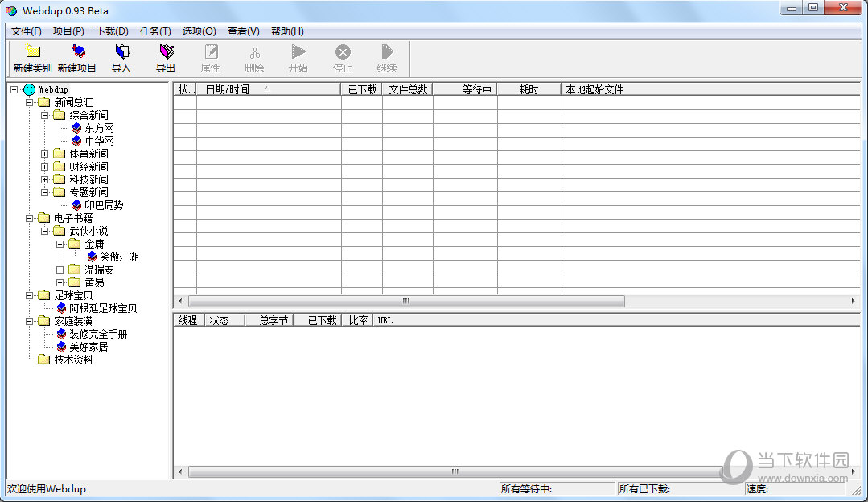Image resolution: width=868 pixels, height=502 pixels.
Task: Click the 新闻总汇 folder icon
Action: [44, 102]
